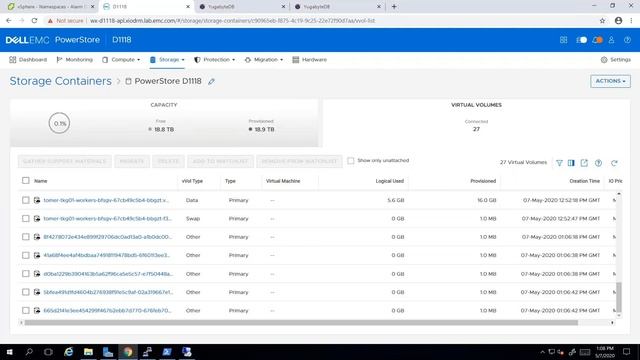Open the ACTIONS dropdown

(610, 81)
